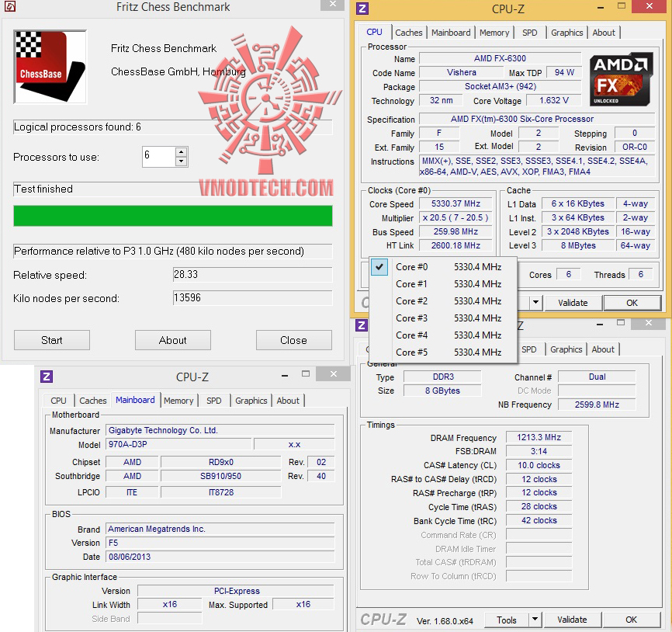Open About tab in Memory CPU-Z window
The image size is (672, 632).
coord(603,349)
